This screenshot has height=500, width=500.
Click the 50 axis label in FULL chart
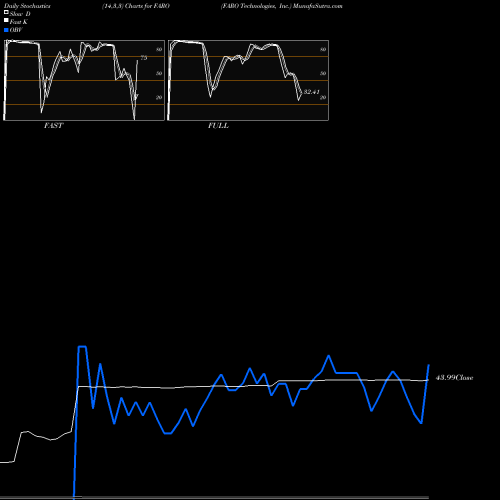coord(323,73)
